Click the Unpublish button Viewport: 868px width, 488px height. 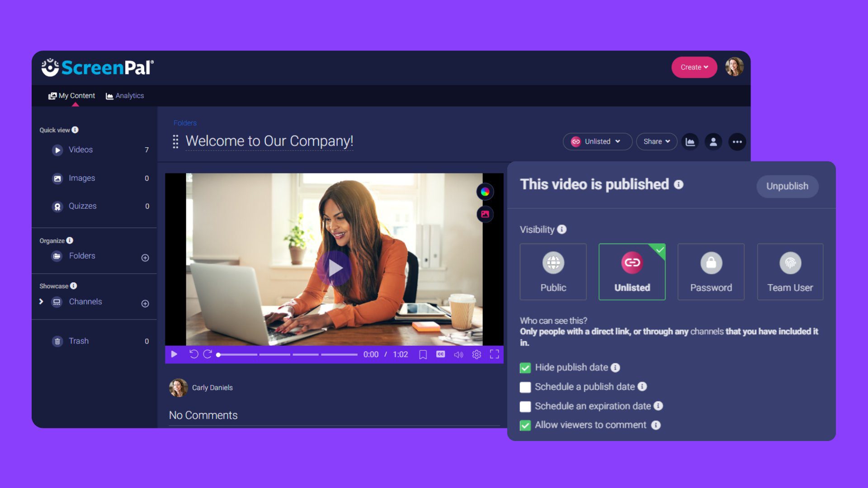coord(787,186)
